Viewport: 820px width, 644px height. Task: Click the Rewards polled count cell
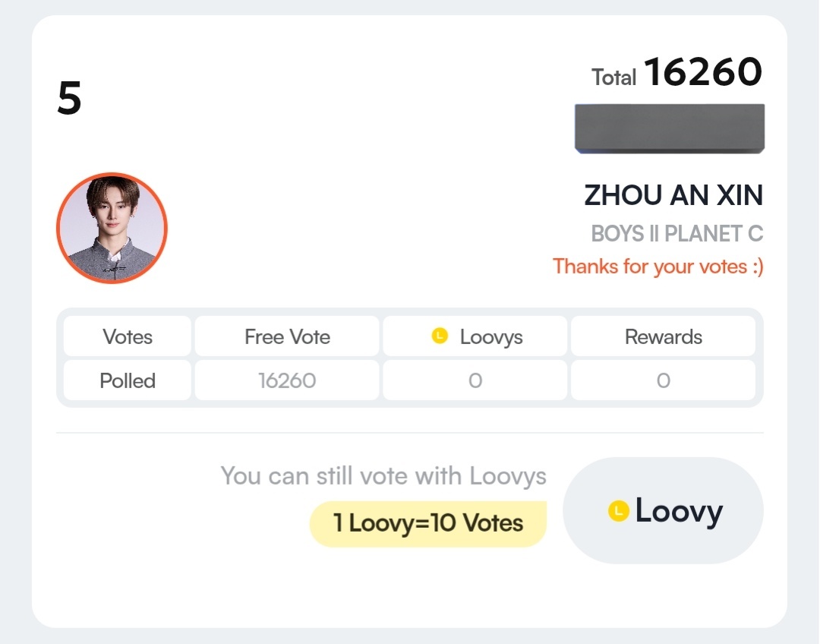click(x=663, y=380)
